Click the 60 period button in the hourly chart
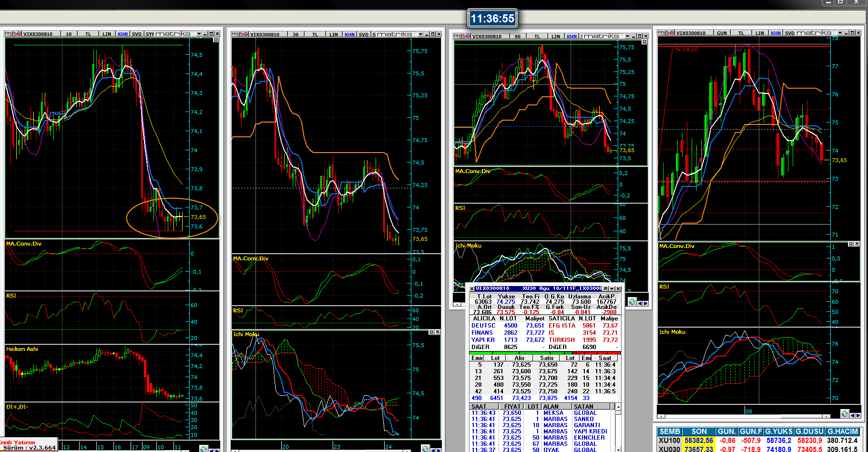This screenshot has width=868, height=452. [518, 36]
